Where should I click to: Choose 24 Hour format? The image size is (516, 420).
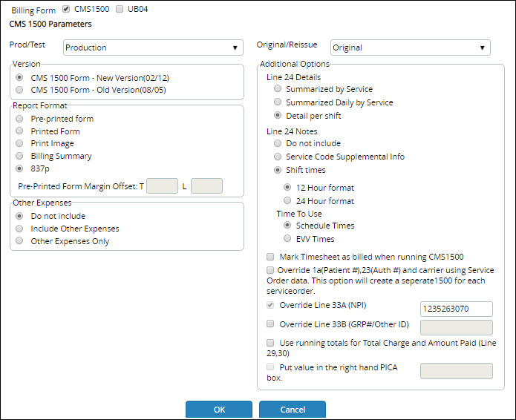[x=287, y=200]
